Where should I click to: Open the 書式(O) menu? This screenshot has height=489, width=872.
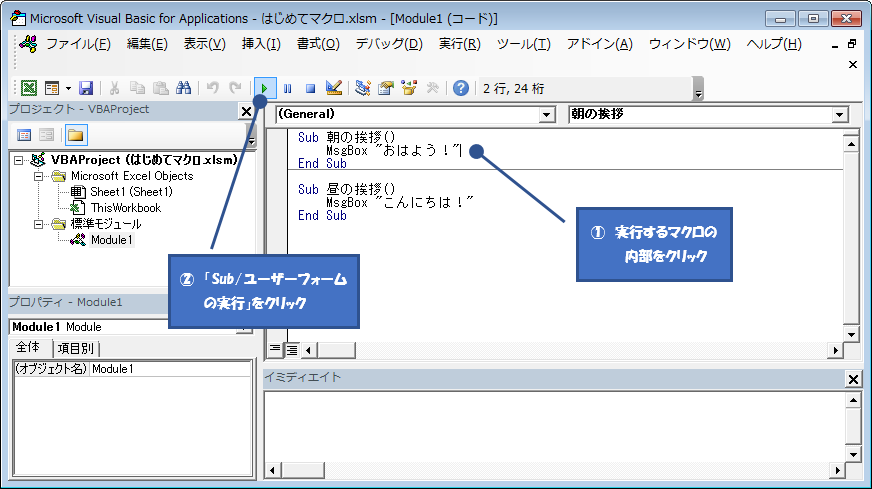tap(318, 44)
